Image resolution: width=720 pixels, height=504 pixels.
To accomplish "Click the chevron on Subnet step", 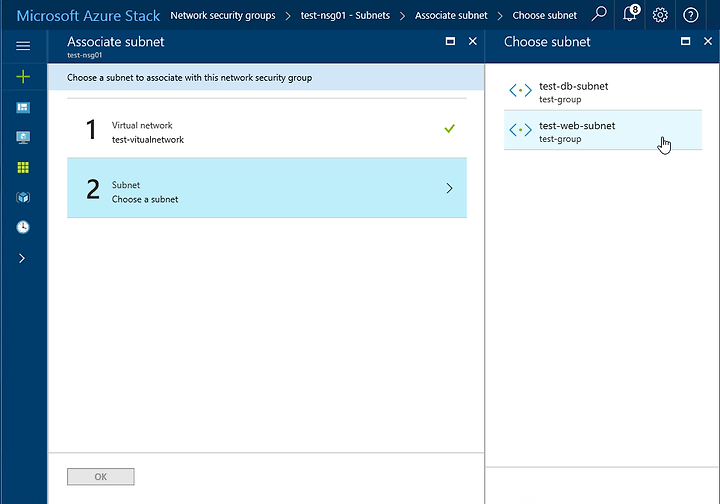I will (449, 188).
